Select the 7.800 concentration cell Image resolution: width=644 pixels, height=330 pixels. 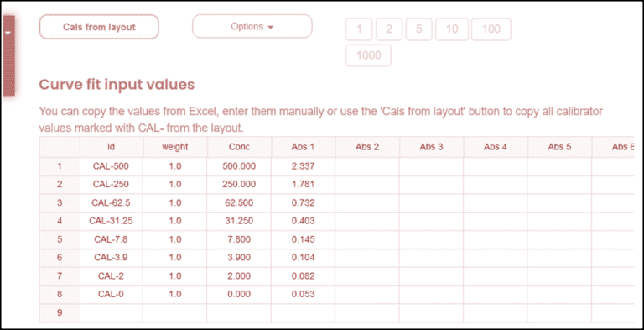tap(239, 239)
